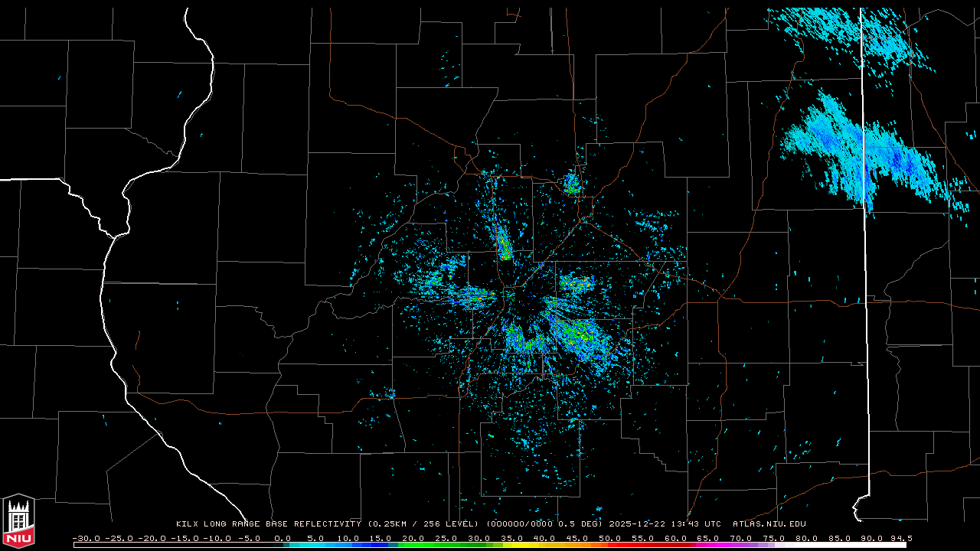The height and width of the screenshot is (551, 980).
Task: Click the ATLAS.NIU.EDU text
Action: 769,524
